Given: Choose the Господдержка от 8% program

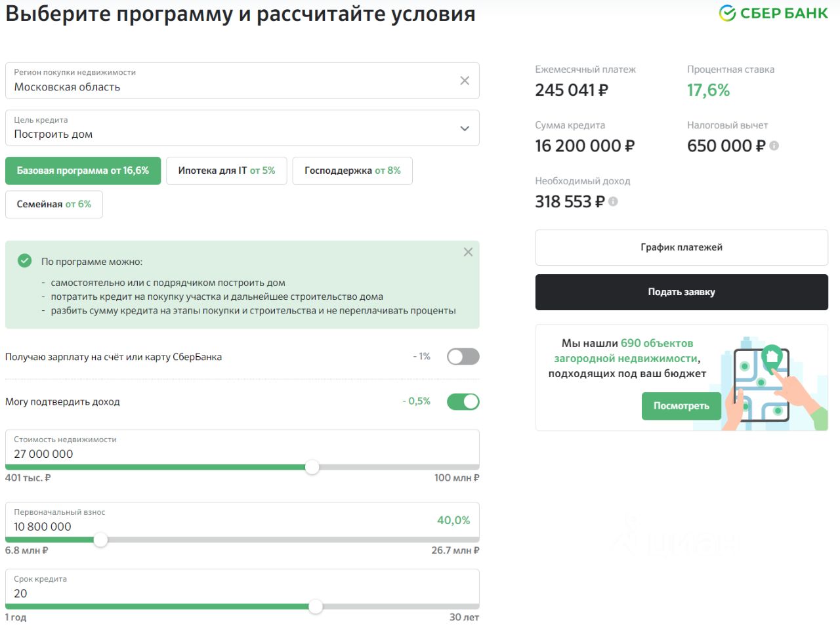Looking at the screenshot, I should [x=352, y=171].
